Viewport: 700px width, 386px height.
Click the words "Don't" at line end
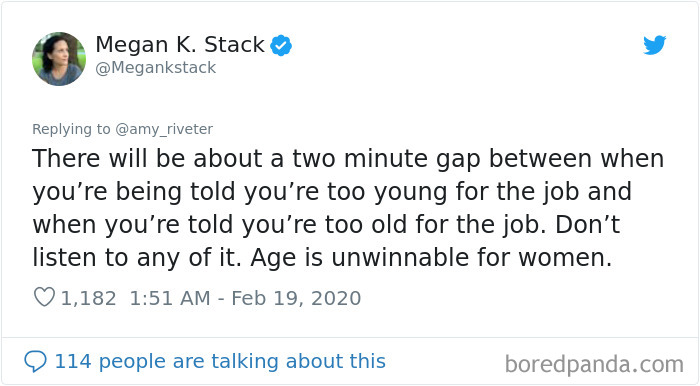(x=588, y=224)
